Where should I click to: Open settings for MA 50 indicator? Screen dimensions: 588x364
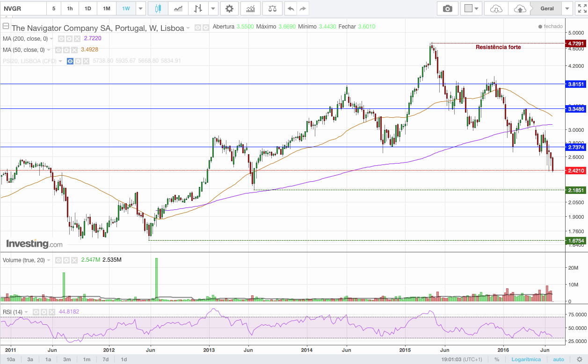pos(65,50)
